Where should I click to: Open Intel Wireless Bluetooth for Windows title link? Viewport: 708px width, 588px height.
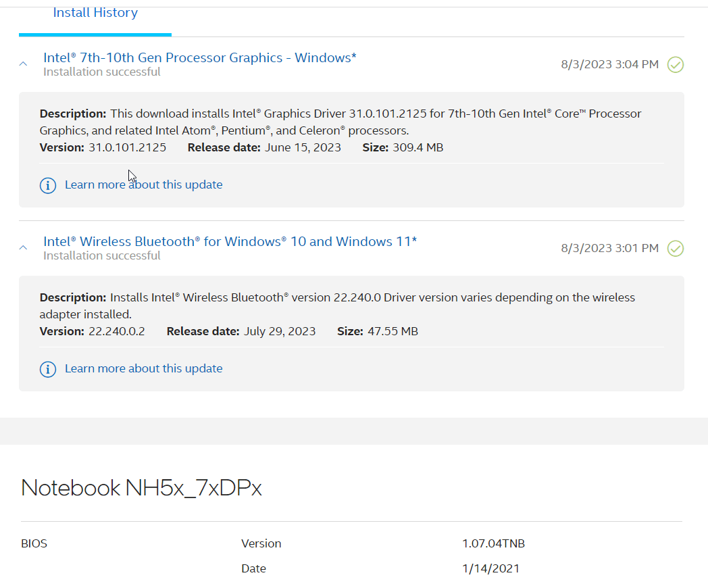[x=230, y=241]
